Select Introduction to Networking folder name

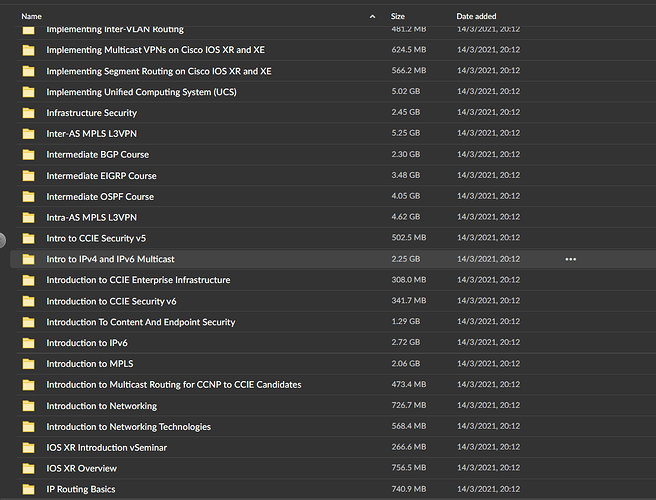coord(102,406)
